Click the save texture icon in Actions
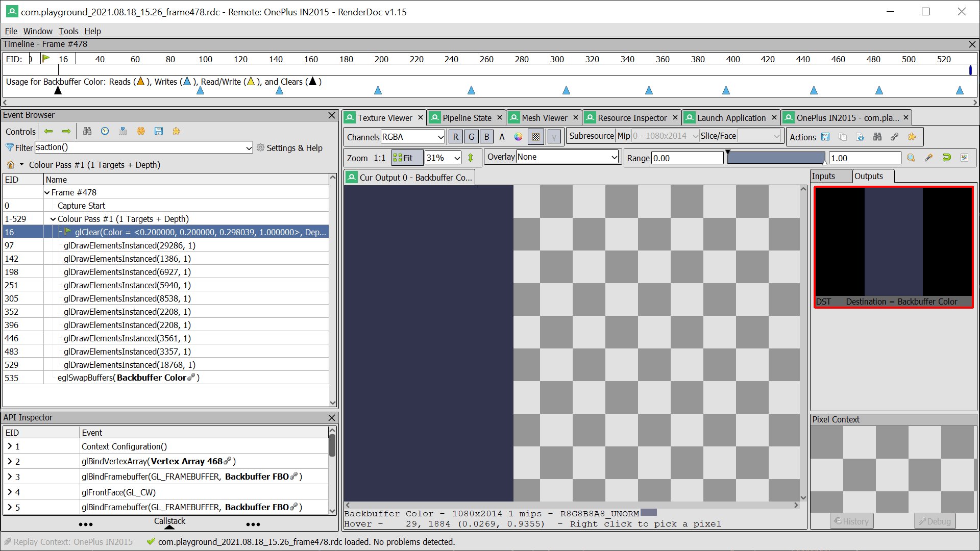The height and width of the screenshot is (551, 980). [825, 137]
